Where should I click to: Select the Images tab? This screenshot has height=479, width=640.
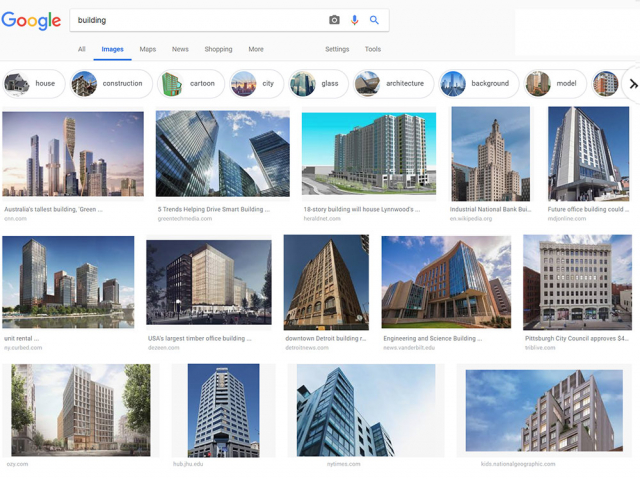pyautogui.click(x=112, y=49)
